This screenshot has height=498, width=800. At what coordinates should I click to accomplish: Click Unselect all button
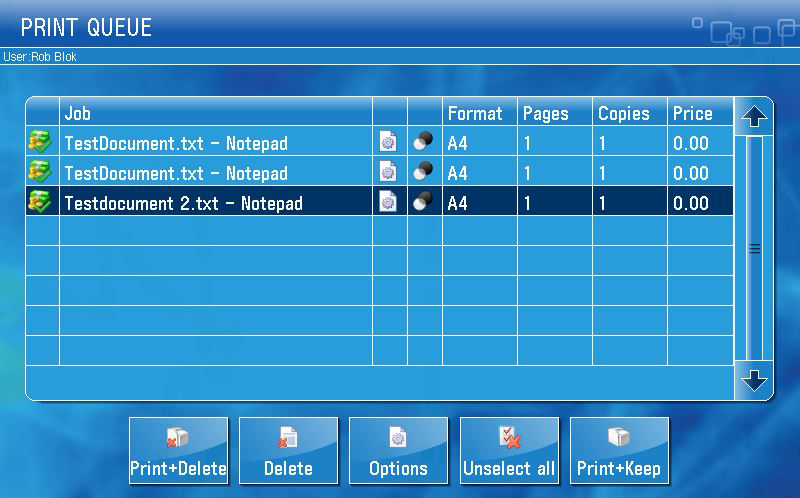[x=509, y=451]
